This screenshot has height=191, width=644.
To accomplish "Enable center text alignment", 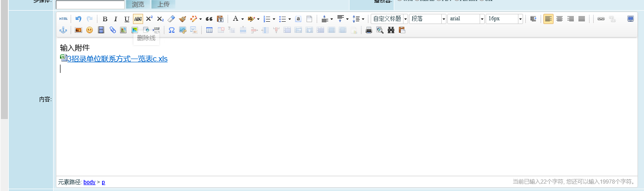I will 560,19.
